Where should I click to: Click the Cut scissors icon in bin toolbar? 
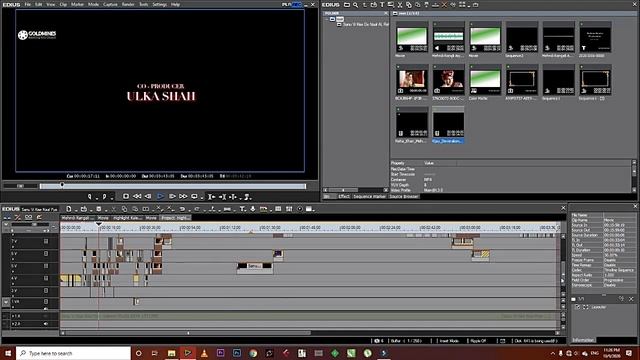[400, 5]
